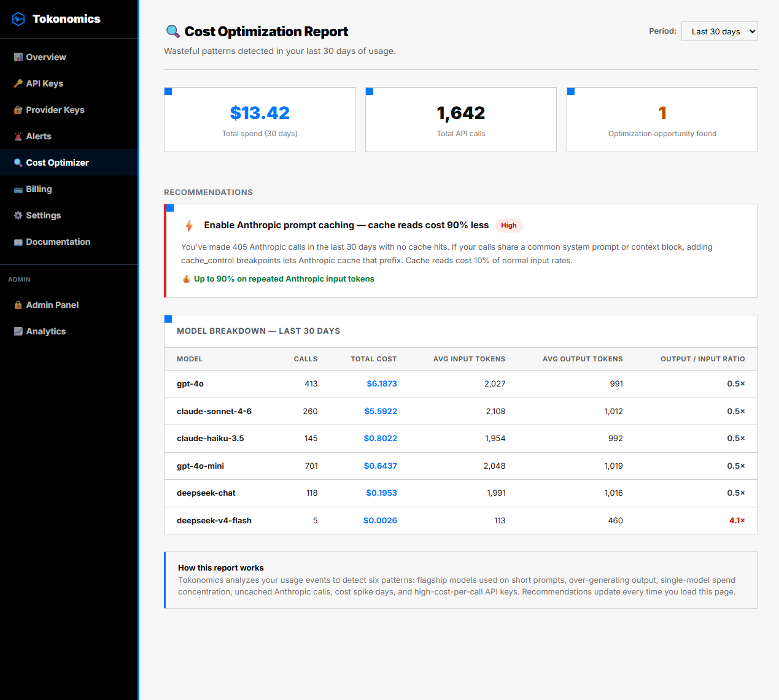
Task: Click the money bag savings icon
Action: point(187,279)
